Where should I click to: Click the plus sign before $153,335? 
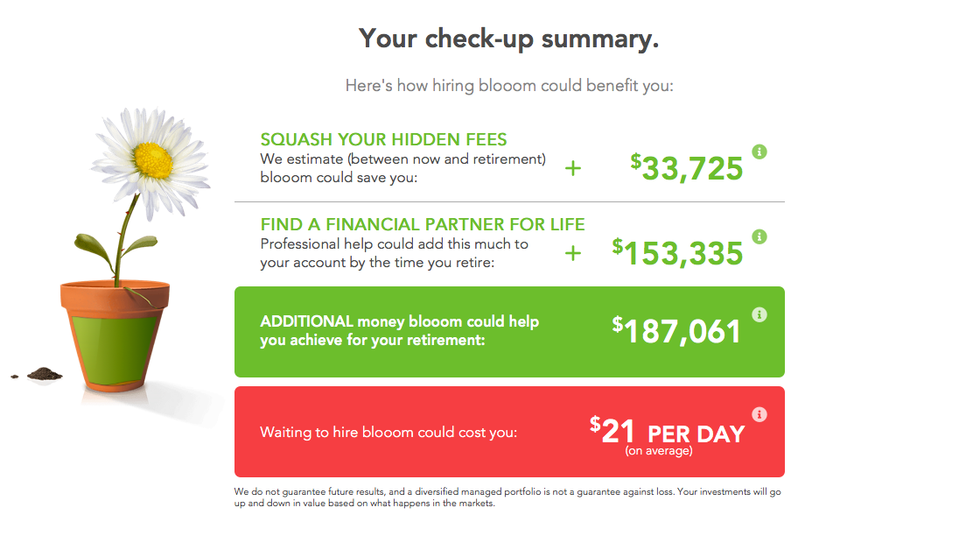tap(572, 253)
